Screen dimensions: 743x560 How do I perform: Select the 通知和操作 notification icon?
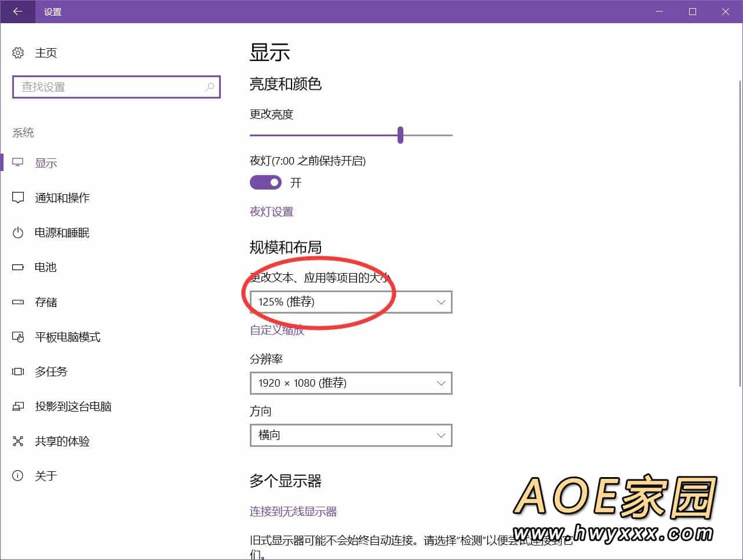tap(18, 198)
